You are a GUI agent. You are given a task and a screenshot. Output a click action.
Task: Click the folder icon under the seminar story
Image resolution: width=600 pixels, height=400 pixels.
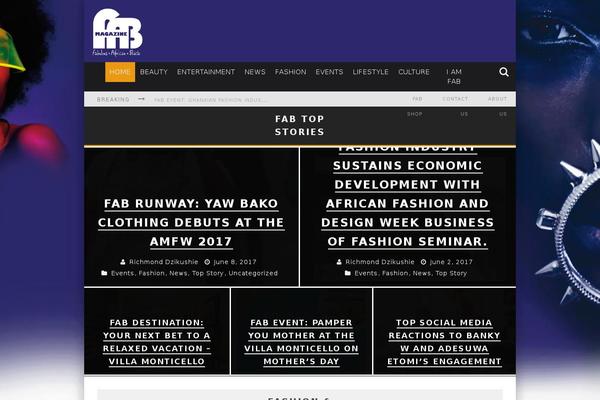347,273
